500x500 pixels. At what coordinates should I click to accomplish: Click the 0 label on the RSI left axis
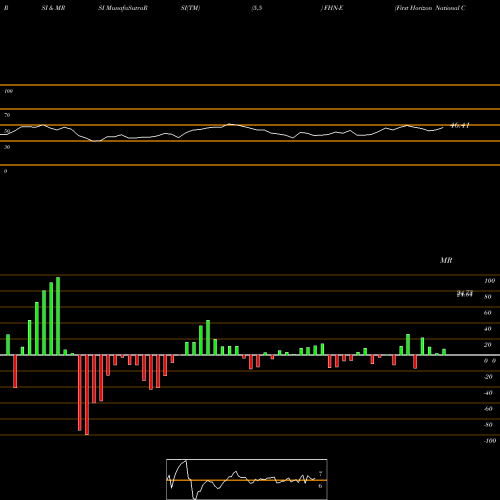tap(5, 171)
